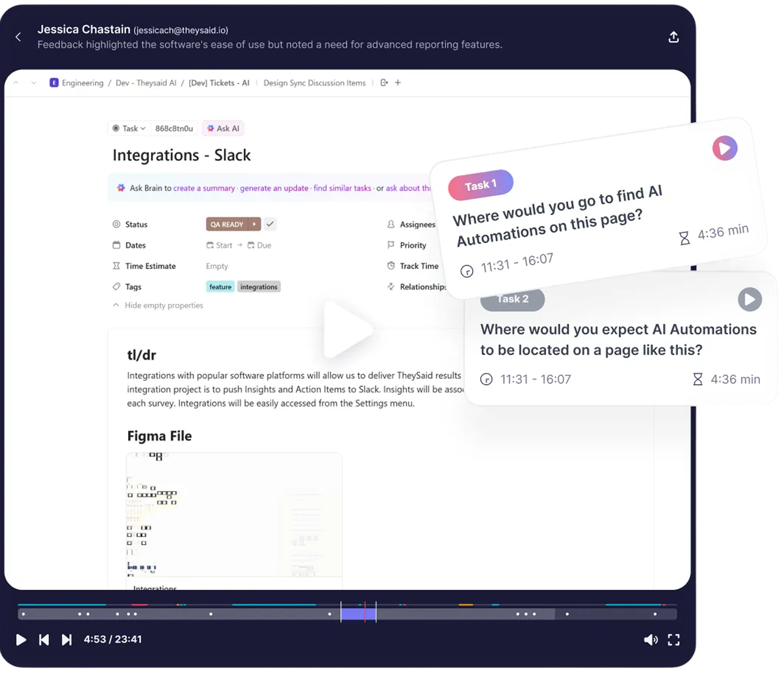Collapse via 'Hide empty properties'
This screenshot has height=675, width=784.
[x=158, y=305]
